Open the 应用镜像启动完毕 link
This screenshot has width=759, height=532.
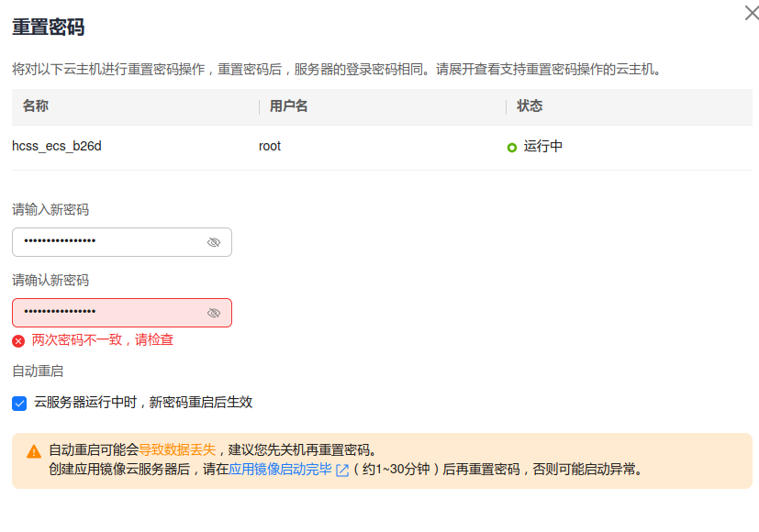(280, 470)
